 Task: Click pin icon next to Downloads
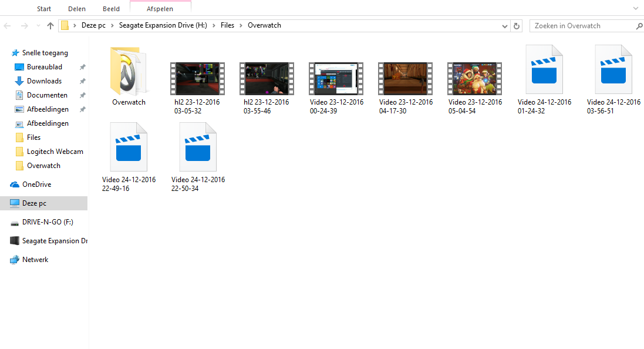pyautogui.click(x=83, y=81)
